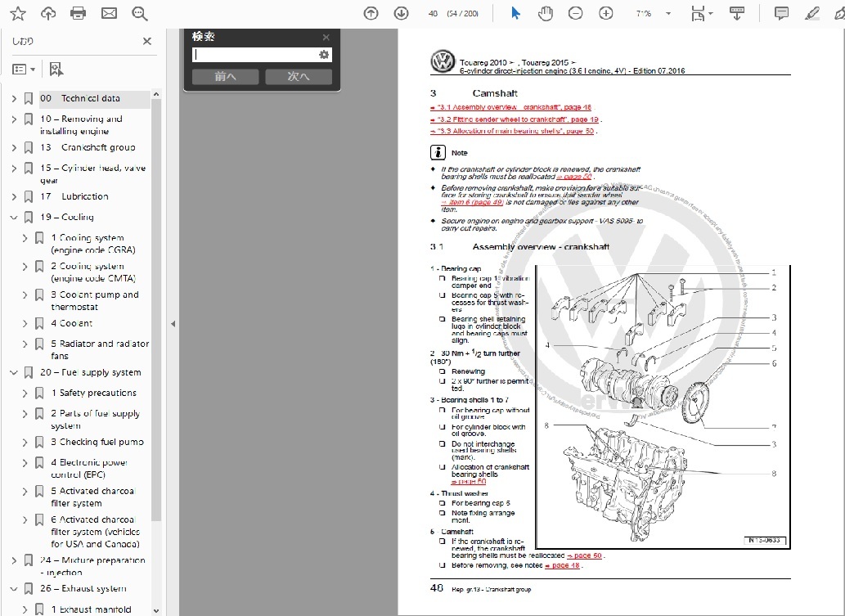Viewport: 845px width, 616px height.
Task: Collapse the 19 Cooling bookmark
Action: [x=14, y=217]
